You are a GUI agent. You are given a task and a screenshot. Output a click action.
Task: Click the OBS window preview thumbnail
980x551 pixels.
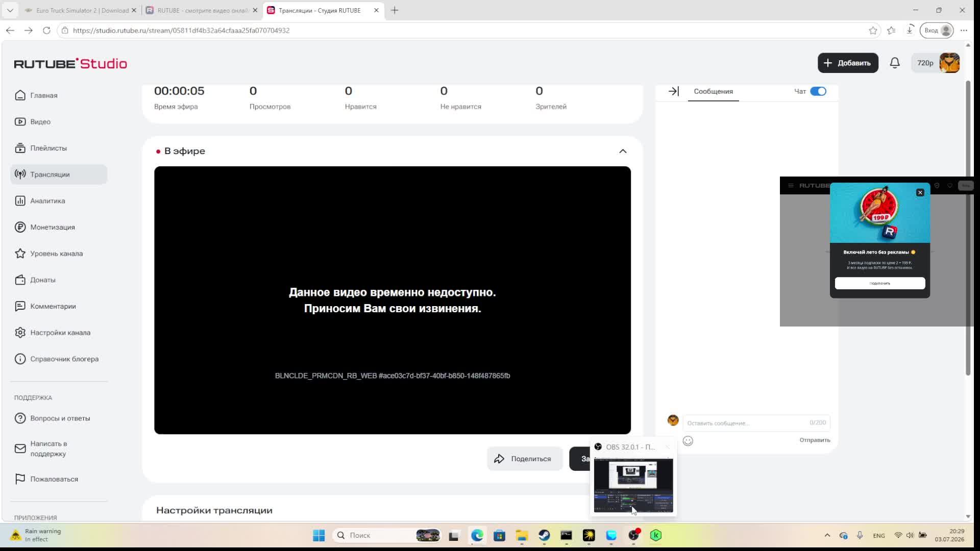coord(633,485)
